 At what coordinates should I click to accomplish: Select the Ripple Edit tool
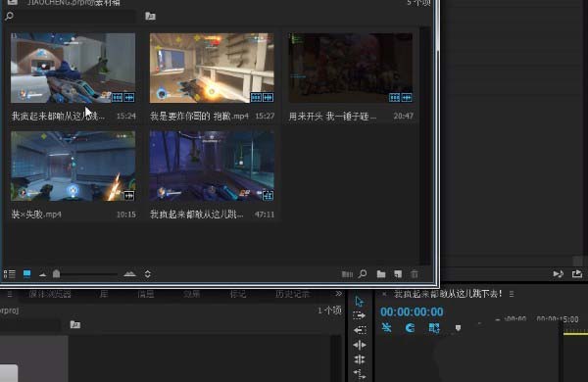(x=360, y=345)
